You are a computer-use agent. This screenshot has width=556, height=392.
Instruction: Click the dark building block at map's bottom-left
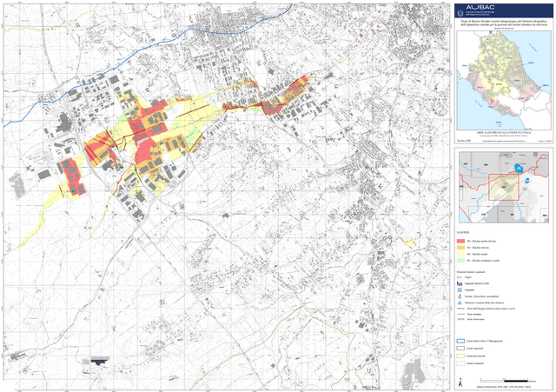coord(97,360)
